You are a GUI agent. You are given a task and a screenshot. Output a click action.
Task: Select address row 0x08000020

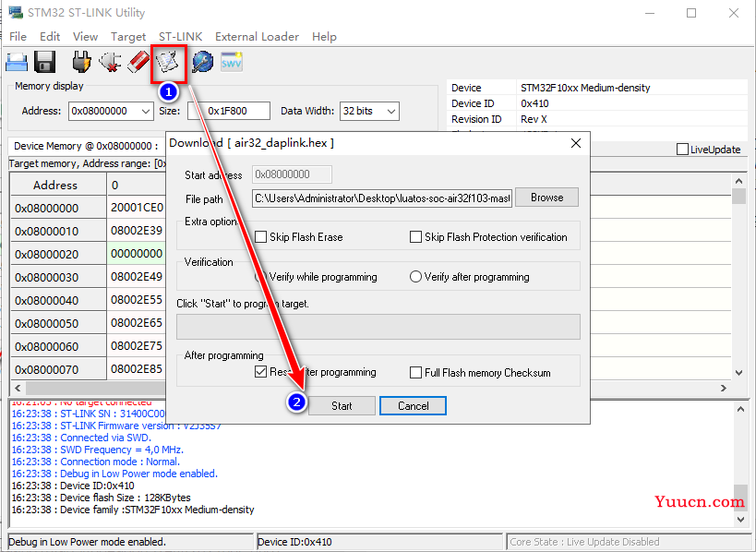tap(58, 254)
